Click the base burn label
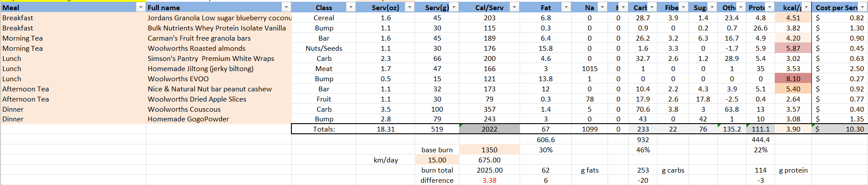 tap(437, 150)
